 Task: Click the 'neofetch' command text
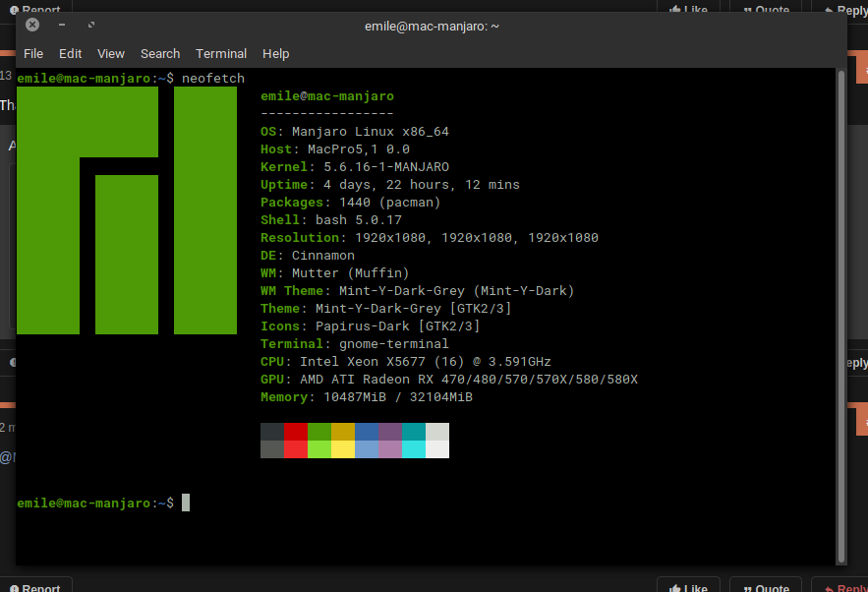213,79
